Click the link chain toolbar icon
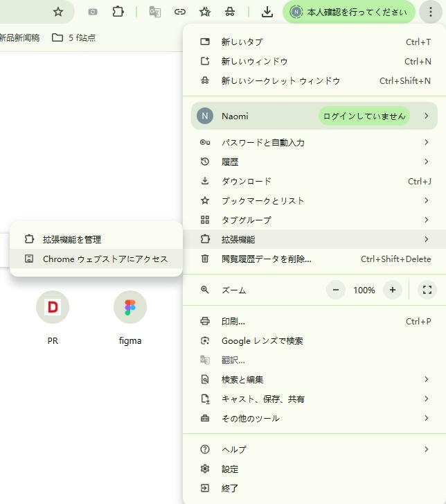Viewport: 446px width, 504px height. (180, 12)
